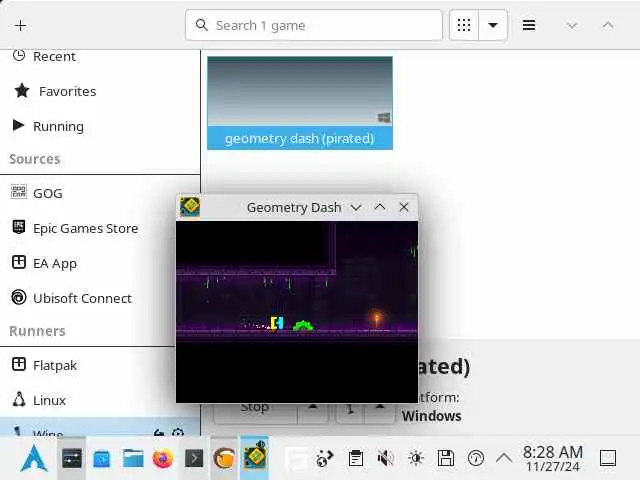Viewport: 640px width, 480px height.
Task: Click the GOG logo icon
Action: tap(19, 192)
